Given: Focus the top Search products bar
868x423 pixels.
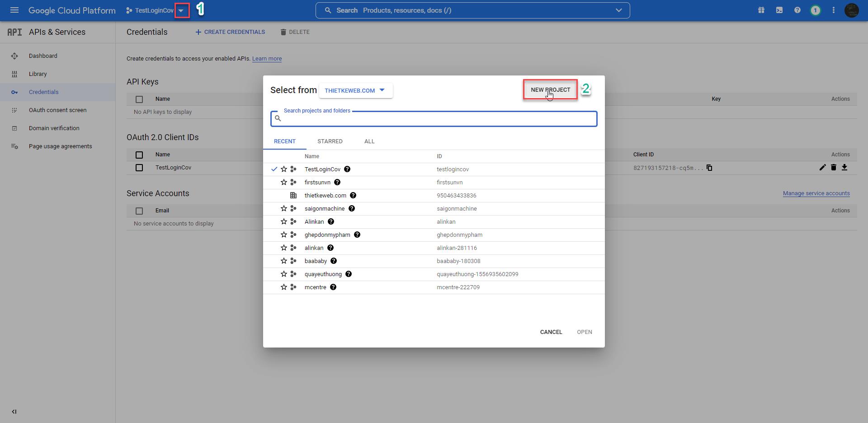Looking at the screenshot, I should point(472,10).
